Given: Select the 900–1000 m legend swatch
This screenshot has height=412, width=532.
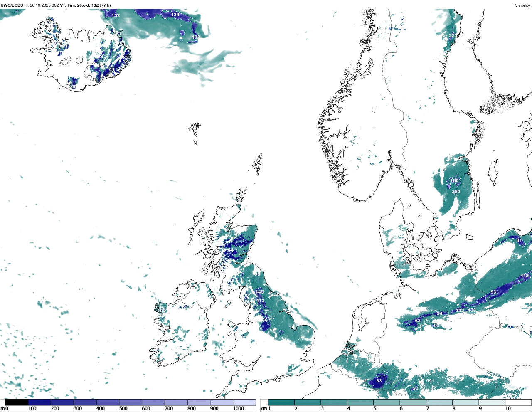Looking at the screenshot, I should [x=221, y=402].
